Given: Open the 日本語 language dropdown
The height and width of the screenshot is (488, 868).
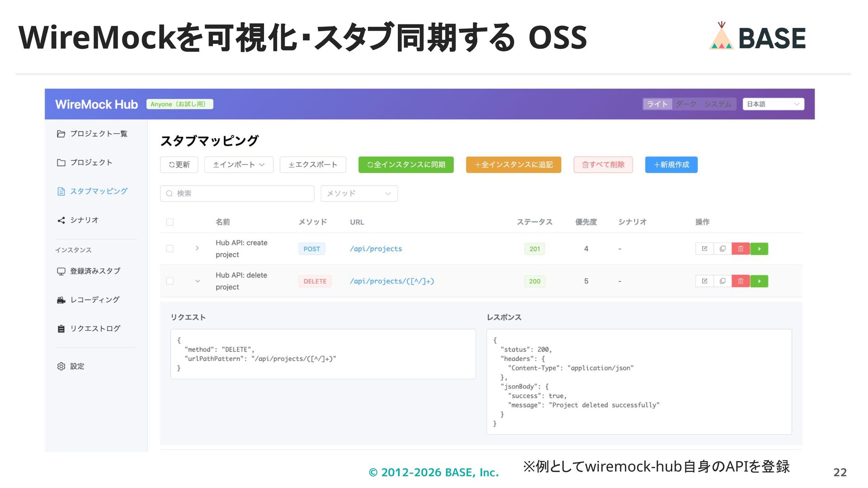Looking at the screenshot, I should [x=773, y=104].
